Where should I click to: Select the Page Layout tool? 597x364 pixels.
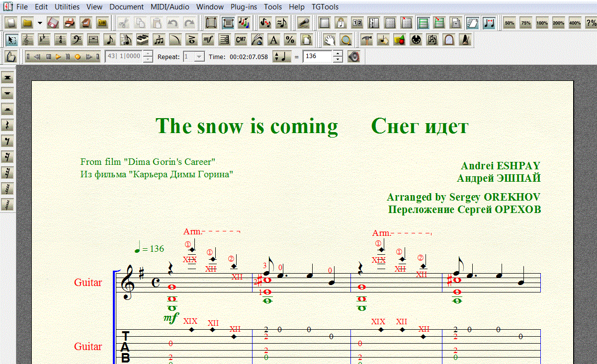pos(306,40)
